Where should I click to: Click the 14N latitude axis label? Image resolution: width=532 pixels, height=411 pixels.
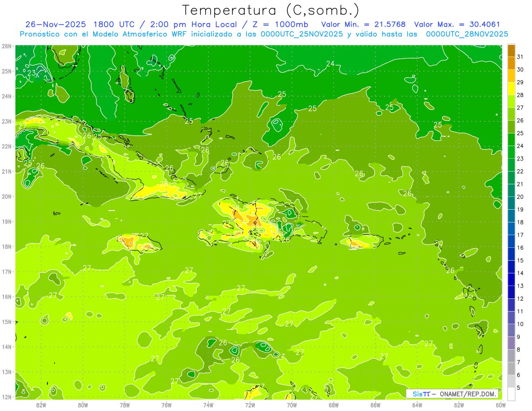coord(7,347)
